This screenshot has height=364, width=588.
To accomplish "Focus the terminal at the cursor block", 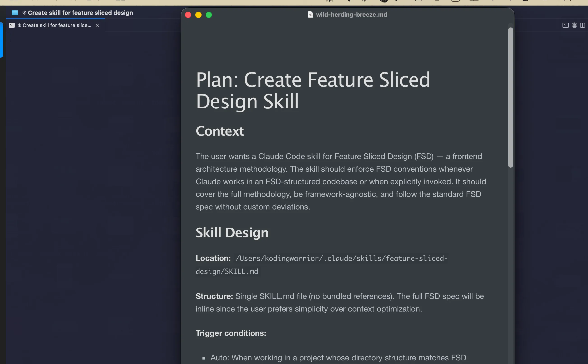I will click(x=9, y=37).
